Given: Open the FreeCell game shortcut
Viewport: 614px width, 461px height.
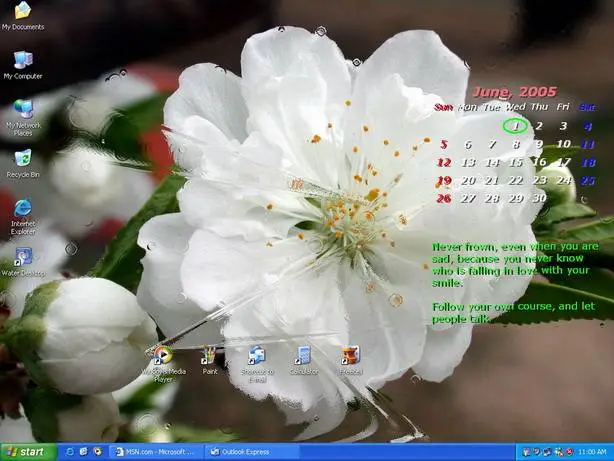Looking at the screenshot, I should [x=350, y=356].
